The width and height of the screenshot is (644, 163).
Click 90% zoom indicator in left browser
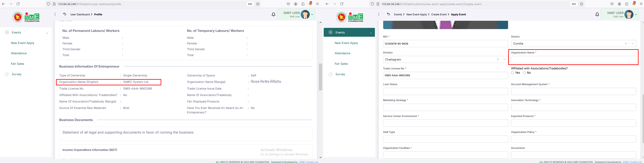(250, 4)
